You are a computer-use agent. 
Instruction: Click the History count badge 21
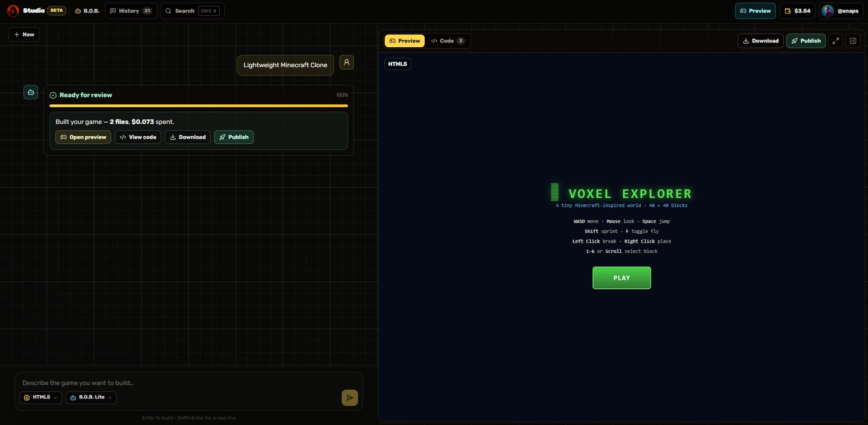pyautogui.click(x=147, y=11)
